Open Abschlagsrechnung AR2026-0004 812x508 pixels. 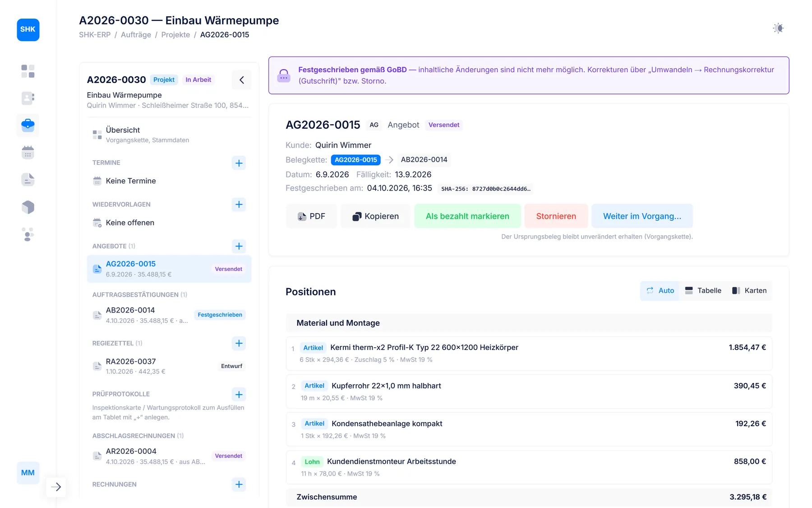pyautogui.click(x=169, y=456)
